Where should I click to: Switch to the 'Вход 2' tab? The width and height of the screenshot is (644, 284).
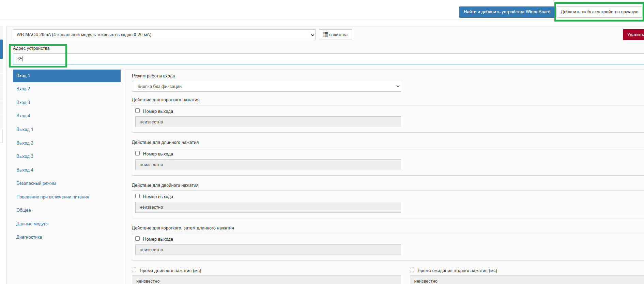pyautogui.click(x=23, y=89)
